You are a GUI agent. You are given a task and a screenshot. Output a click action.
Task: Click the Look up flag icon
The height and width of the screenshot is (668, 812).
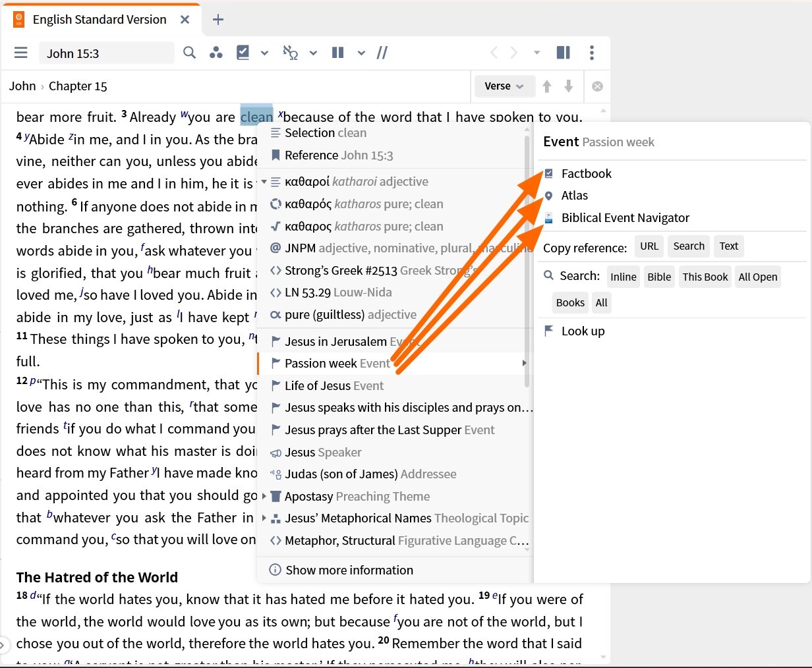pos(549,331)
